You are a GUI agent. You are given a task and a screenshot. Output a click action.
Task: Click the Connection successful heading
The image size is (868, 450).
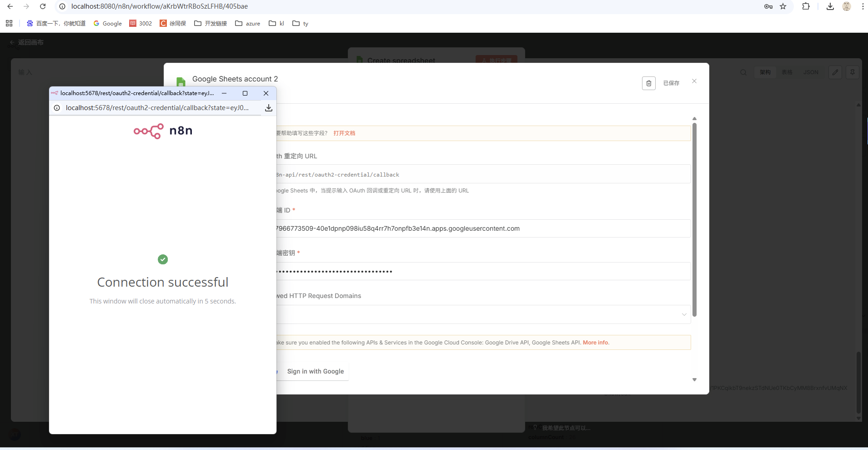(163, 282)
